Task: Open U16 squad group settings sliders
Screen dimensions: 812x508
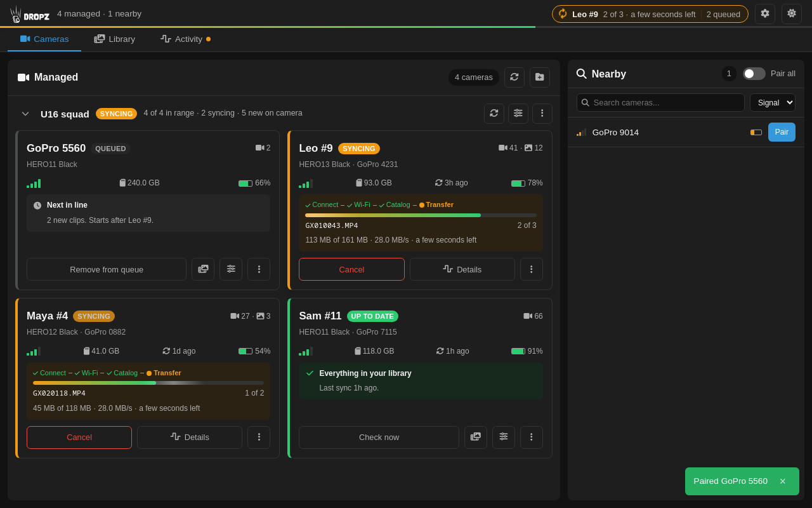Action: [518, 114]
